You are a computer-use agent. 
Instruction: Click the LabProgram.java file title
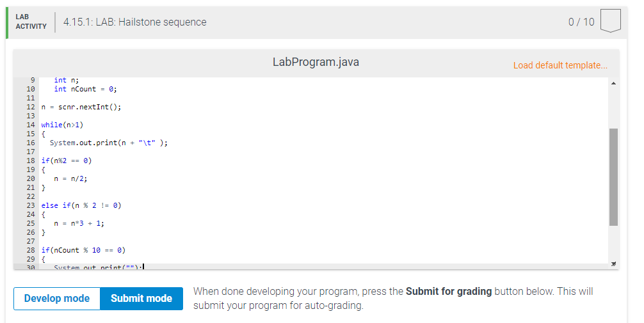(316, 62)
